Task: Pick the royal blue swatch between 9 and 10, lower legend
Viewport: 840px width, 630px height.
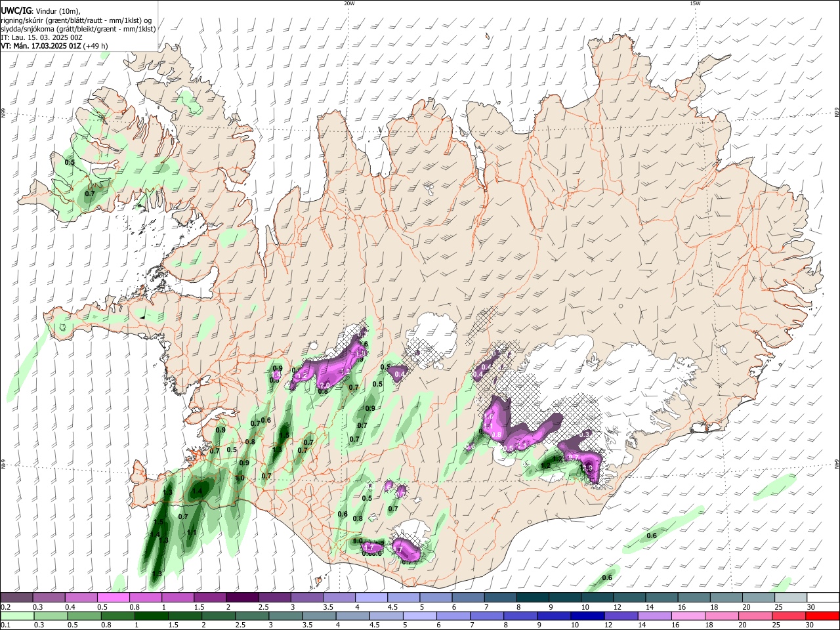Action: tap(555, 616)
